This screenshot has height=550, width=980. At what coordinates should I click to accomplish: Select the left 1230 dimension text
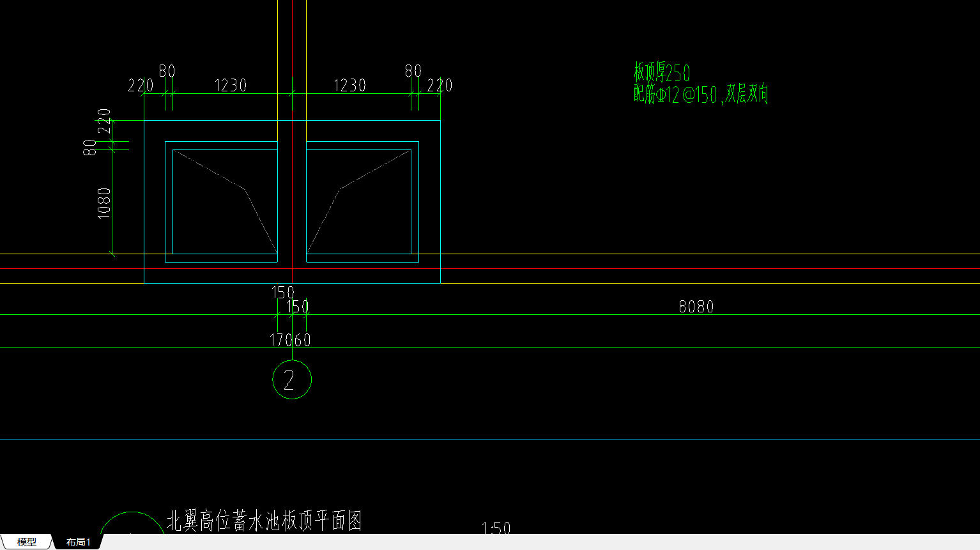point(231,86)
